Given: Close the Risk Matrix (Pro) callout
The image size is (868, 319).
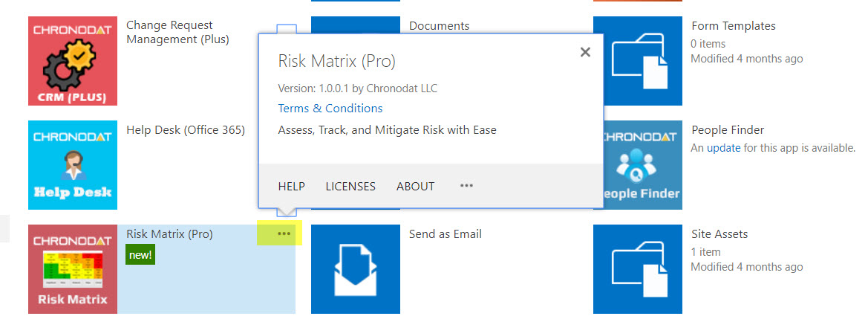Looking at the screenshot, I should (x=585, y=52).
